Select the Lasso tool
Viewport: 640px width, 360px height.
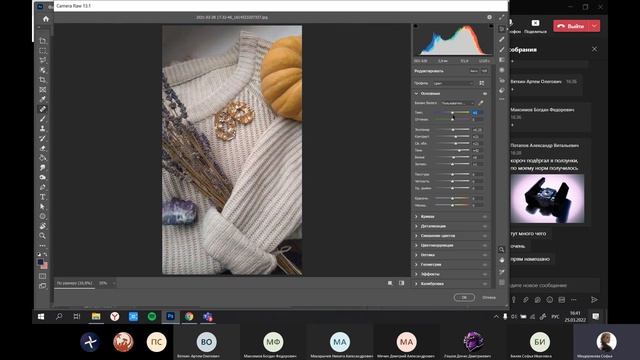click(42, 60)
